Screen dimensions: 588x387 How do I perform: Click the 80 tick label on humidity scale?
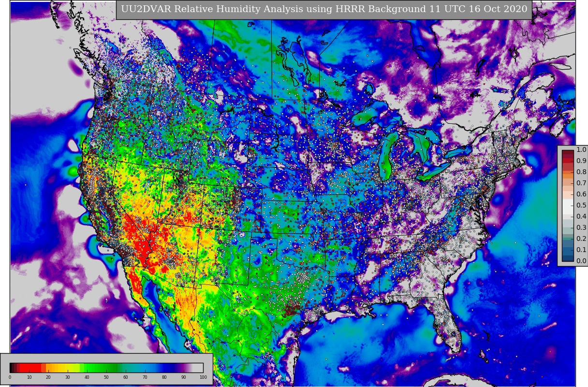[x=164, y=377]
